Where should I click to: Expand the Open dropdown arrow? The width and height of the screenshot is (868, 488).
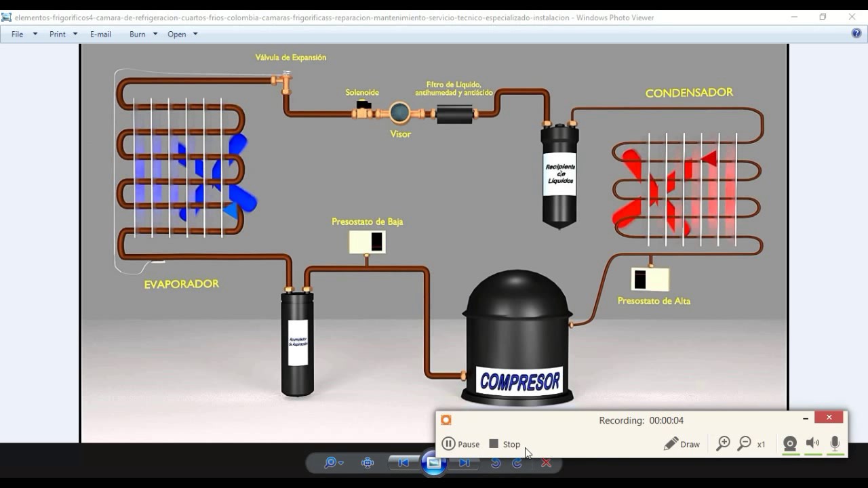[x=195, y=34]
